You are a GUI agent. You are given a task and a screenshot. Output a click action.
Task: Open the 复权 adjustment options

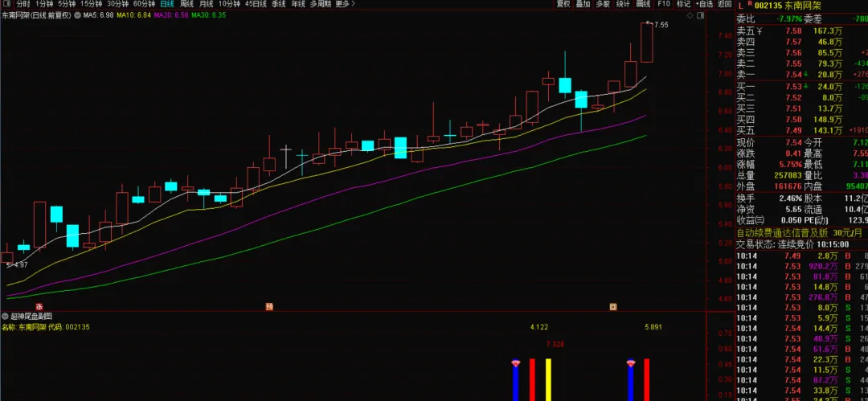(563, 4)
